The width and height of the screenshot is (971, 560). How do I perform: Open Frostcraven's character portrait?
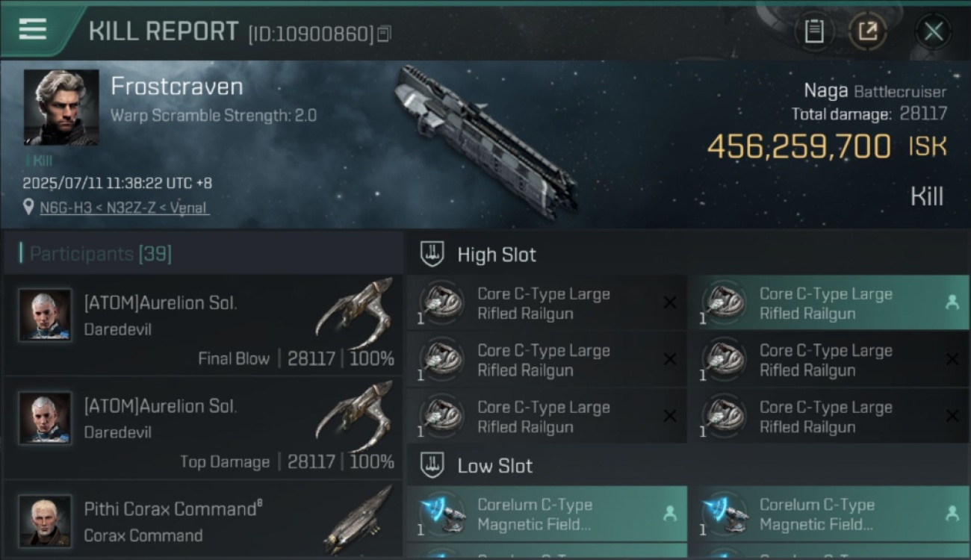(x=61, y=108)
